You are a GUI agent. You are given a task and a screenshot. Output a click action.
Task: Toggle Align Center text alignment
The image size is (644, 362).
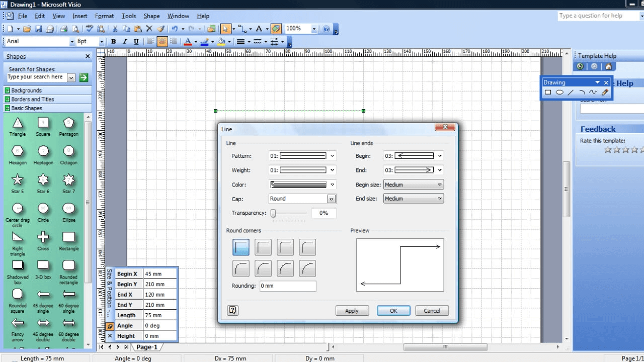(x=162, y=42)
